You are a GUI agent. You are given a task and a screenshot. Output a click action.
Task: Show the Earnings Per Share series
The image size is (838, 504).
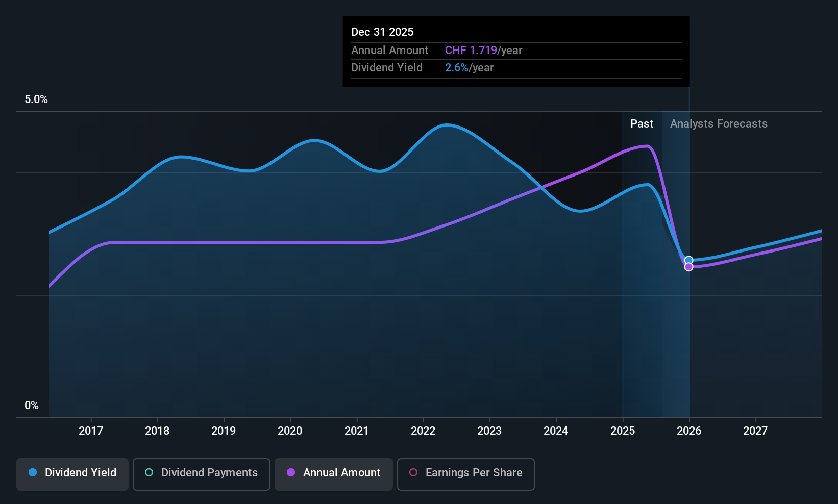click(465, 474)
